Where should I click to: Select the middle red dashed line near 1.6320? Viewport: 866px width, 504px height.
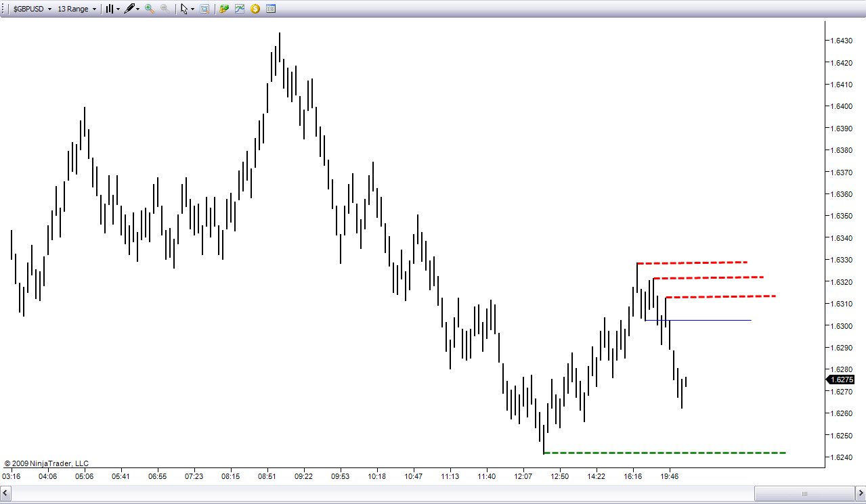click(x=708, y=277)
